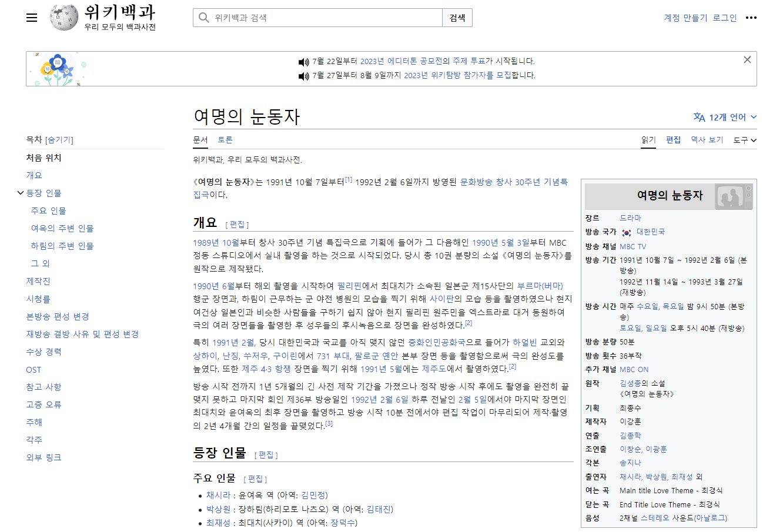This screenshot has height=532, width=783.
Task: Open the 주제 투표 link
Action: 469,61
